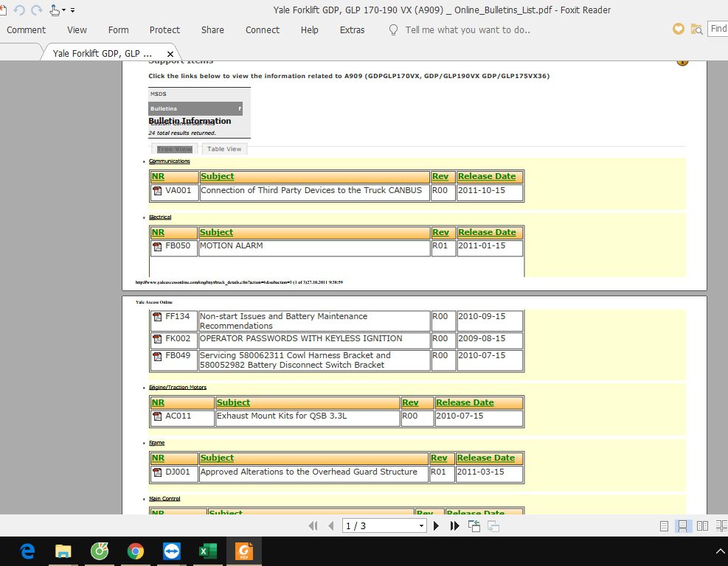Open the Share ribbon tab
Image resolution: width=728 pixels, height=566 pixels.
[x=212, y=29]
